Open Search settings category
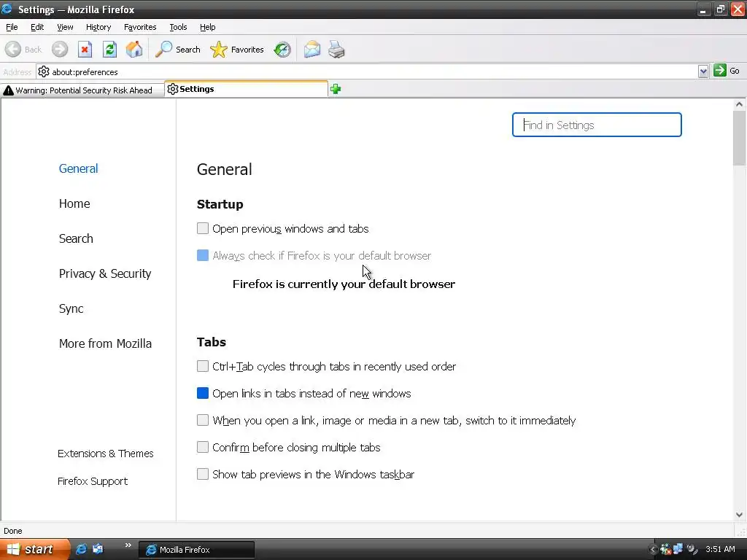This screenshot has height=560, width=747. point(76,238)
